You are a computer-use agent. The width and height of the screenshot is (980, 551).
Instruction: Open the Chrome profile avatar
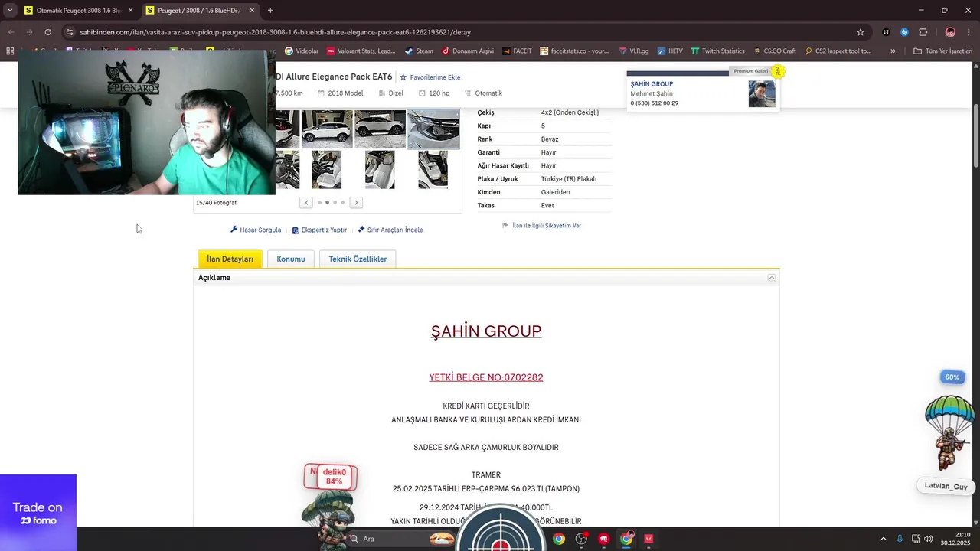950,32
